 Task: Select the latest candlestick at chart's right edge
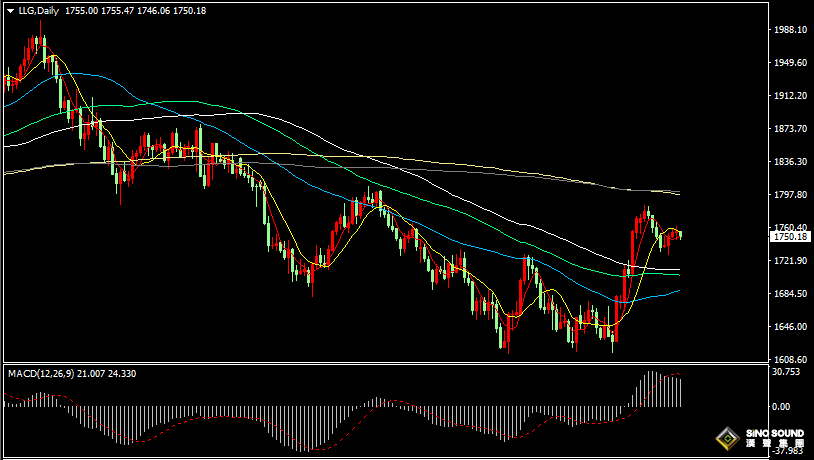680,234
